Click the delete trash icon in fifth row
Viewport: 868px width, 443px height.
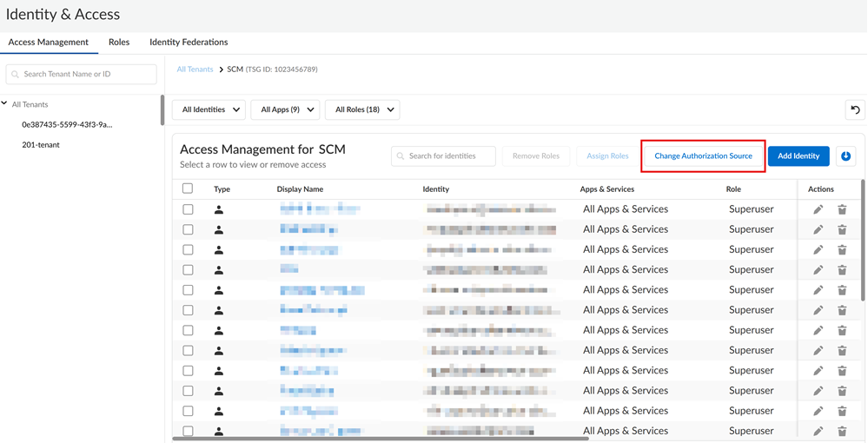(842, 290)
